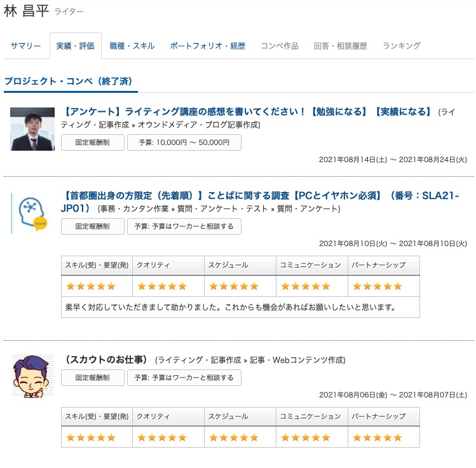Switch to 職種・スキル tab
The width and height of the screenshot is (476, 468).
132,46
